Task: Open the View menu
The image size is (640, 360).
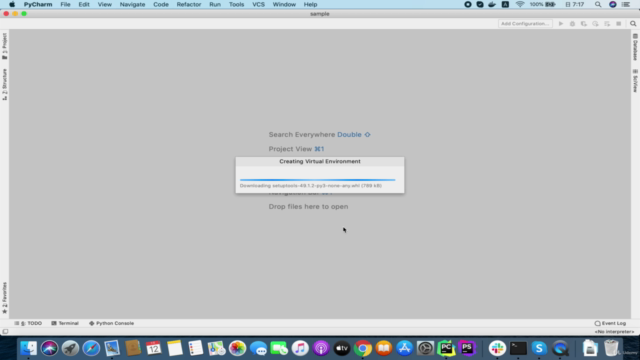Action: (x=104, y=4)
